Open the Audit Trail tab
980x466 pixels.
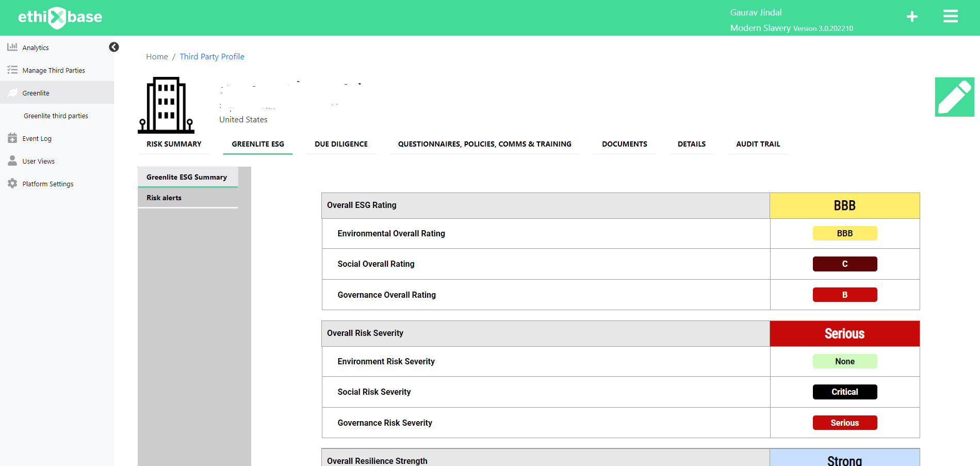tap(758, 144)
